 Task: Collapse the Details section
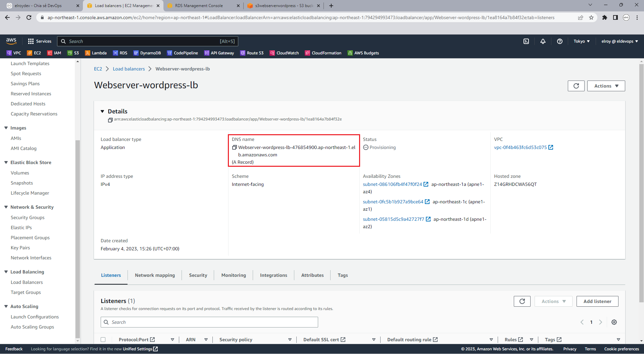tap(102, 111)
